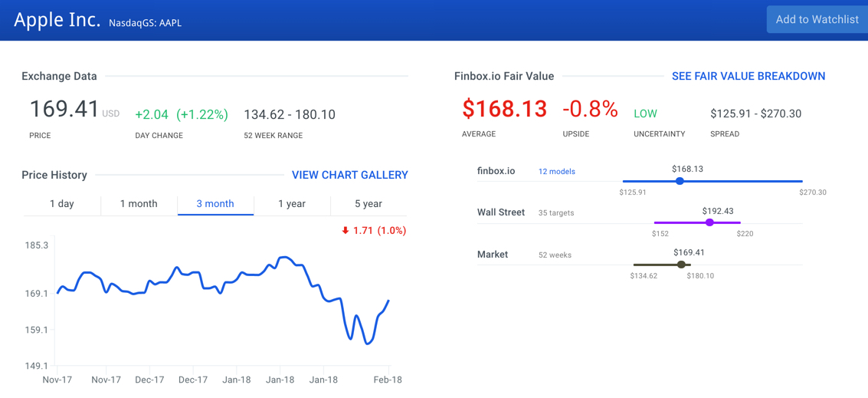Image resolution: width=868 pixels, height=398 pixels.
Task: Click the 35 targets label
Action: pyautogui.click(x=556, y=213)
